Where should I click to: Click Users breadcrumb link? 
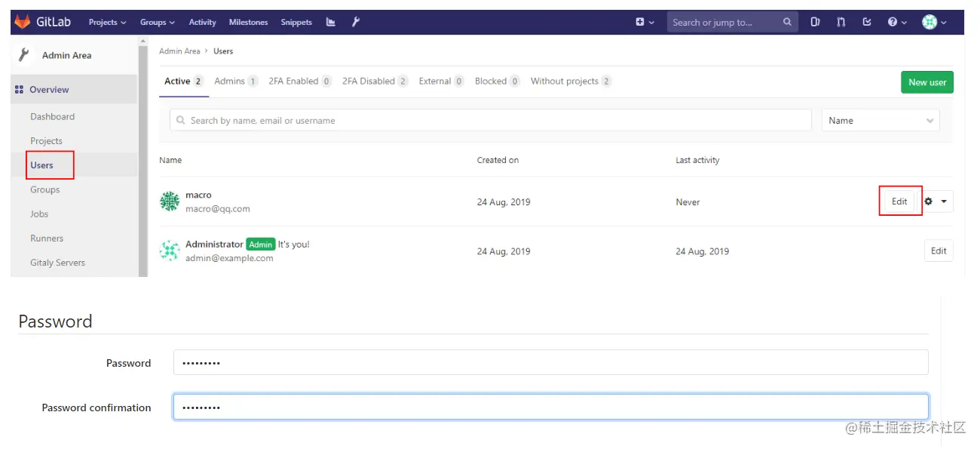click(223, 51)
